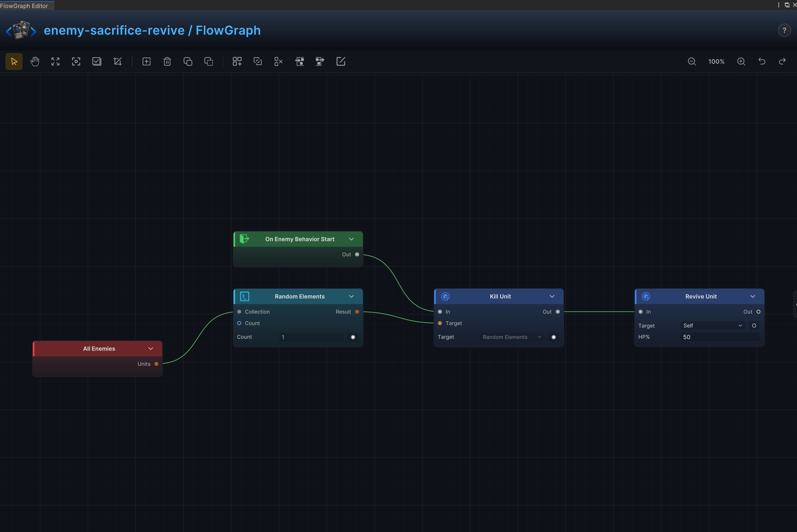Toggle port circle beside Kill Unit Target dropdown
The image size is (797, 532).
click(x=554, y=337)
